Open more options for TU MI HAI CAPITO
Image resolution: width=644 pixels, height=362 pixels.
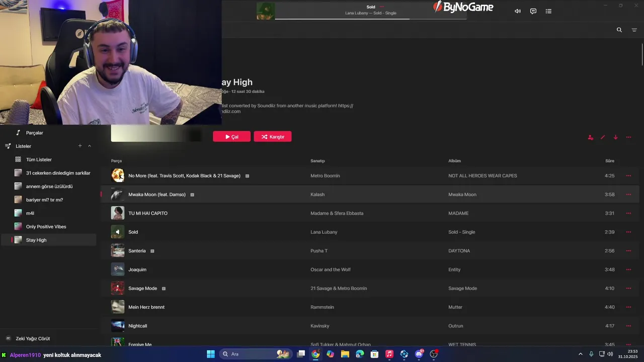click(x=628, y=213)
